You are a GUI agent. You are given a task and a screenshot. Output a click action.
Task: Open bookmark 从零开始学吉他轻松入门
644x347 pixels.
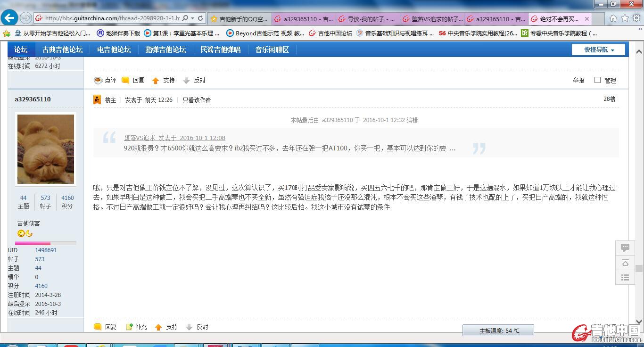[52, 33]
